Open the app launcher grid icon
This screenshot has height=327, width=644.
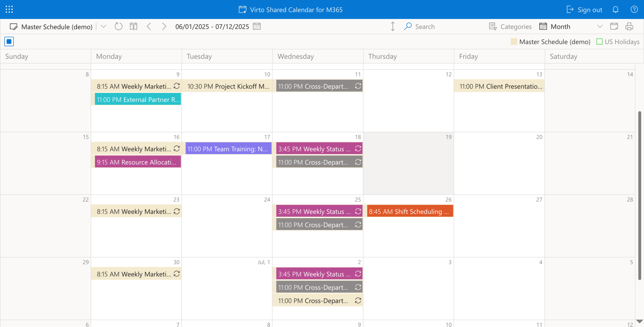[x=9, y=10]
